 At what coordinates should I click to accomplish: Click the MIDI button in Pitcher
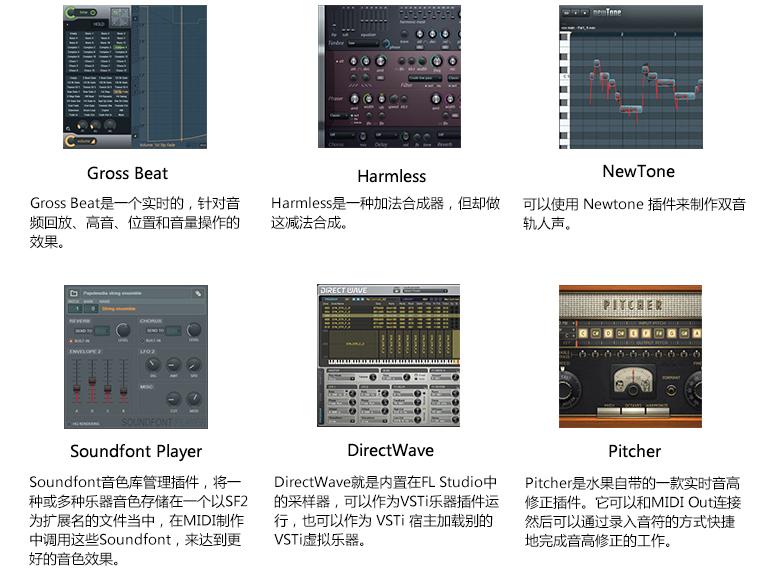tap(608, 410)
